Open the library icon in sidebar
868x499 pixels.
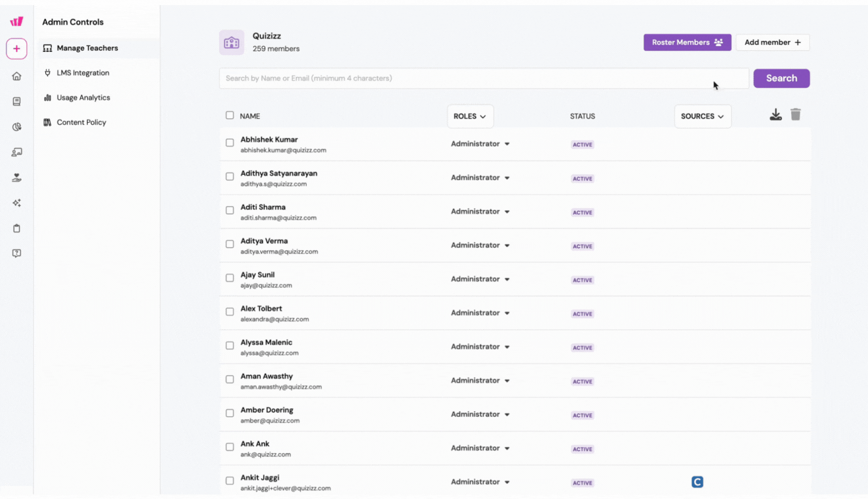17,102
